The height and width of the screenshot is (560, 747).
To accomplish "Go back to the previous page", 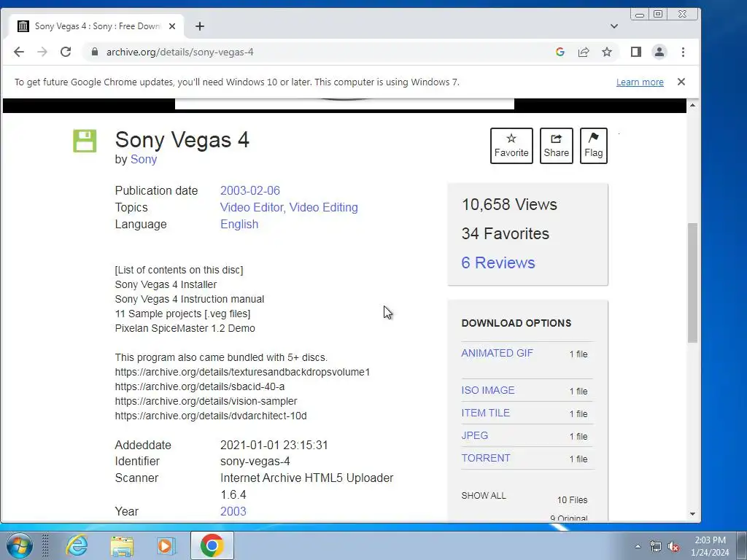I will pyautogui.click(x=18, y=52).
